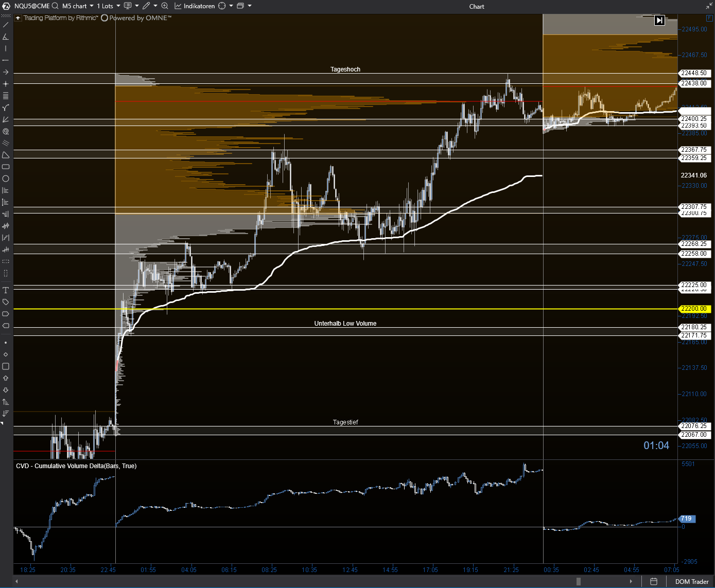Click the zoom-in magnifier icon
The height and width of the screenshot is (588, 715).
coord(165,6)
